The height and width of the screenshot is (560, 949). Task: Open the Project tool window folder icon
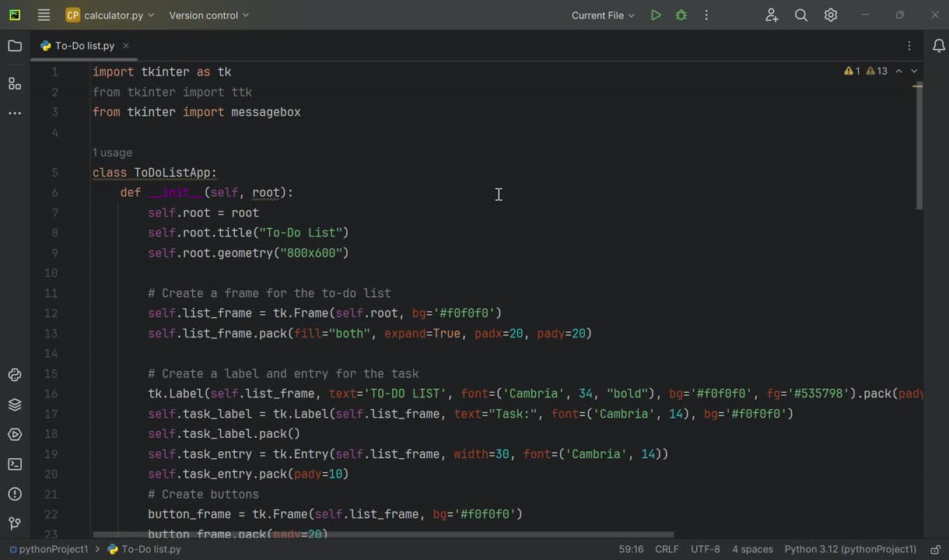coord(15,46)
